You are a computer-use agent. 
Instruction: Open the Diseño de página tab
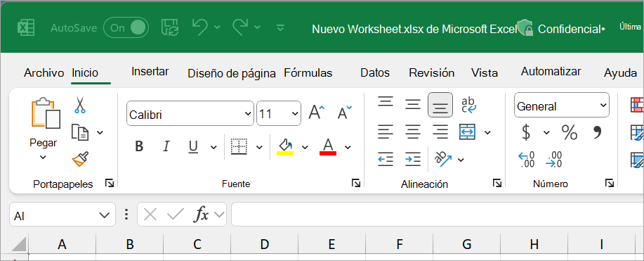[x=232, y=74]
